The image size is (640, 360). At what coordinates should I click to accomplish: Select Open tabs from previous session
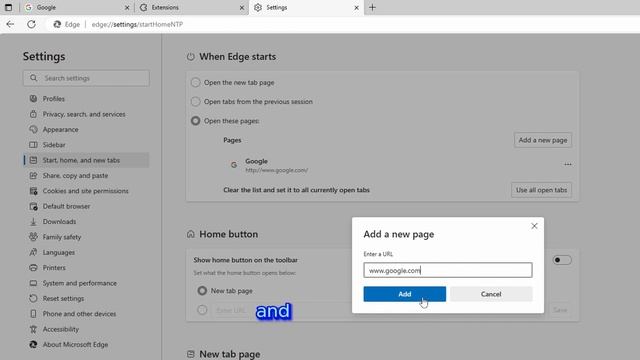tap(196, 102)
